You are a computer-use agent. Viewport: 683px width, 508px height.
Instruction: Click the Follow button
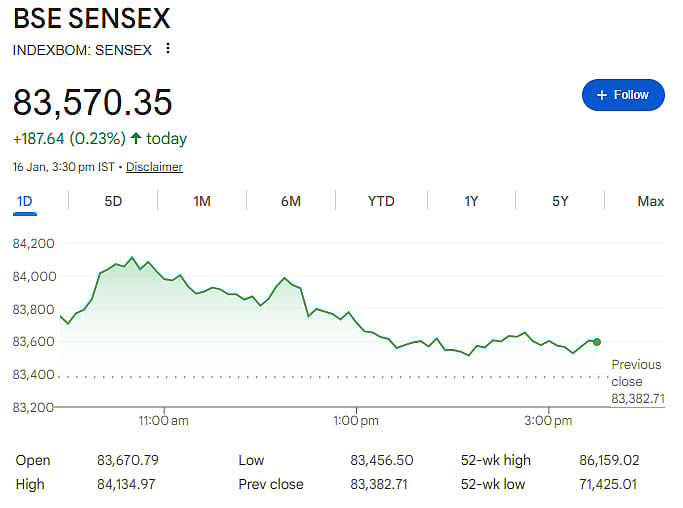click(x=623, y=95)
